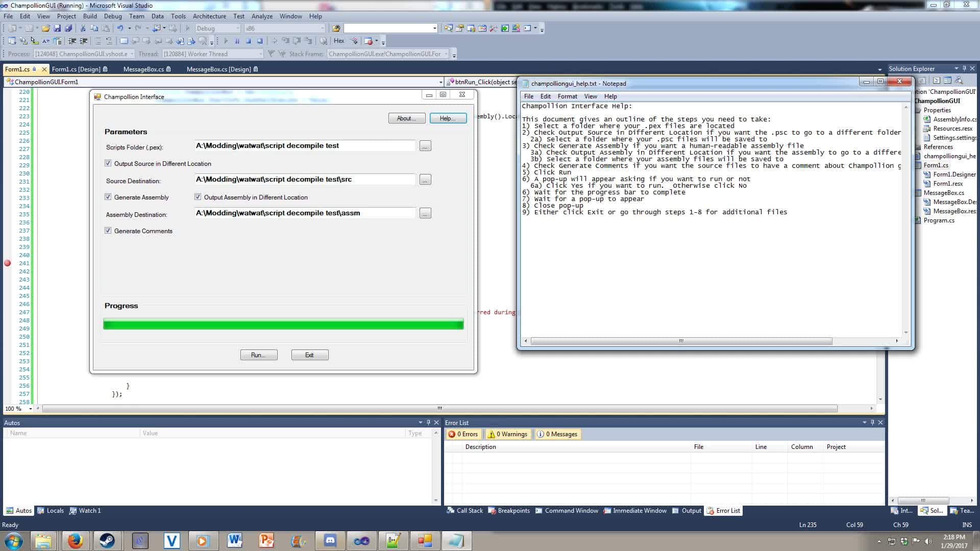Open the Format menu in Notepad
The height and width of the screenshot is (551, 980).
coord(567,96)
